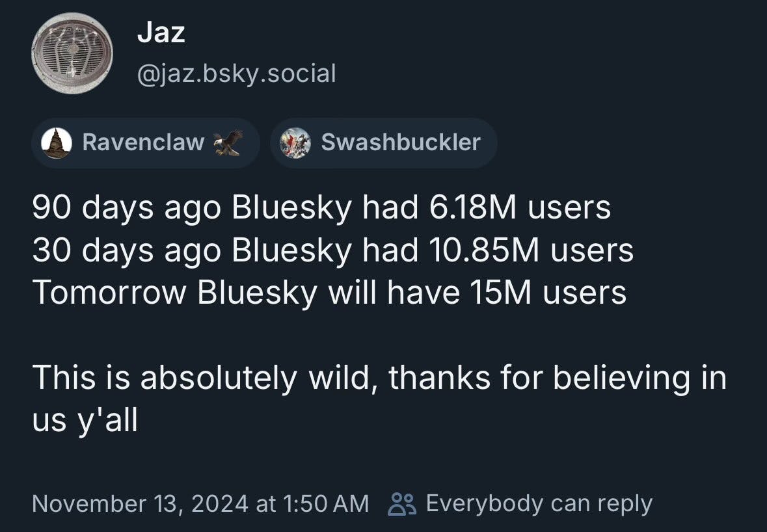The width and height of the screenshot is (767, 532).
Task: Select the Ravenclaw label text
Action: point(143,142)
